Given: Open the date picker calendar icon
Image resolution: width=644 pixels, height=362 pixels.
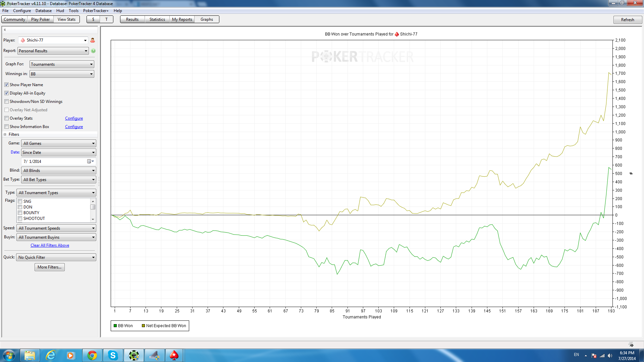Looking at the screenshot, I should 89,162.
